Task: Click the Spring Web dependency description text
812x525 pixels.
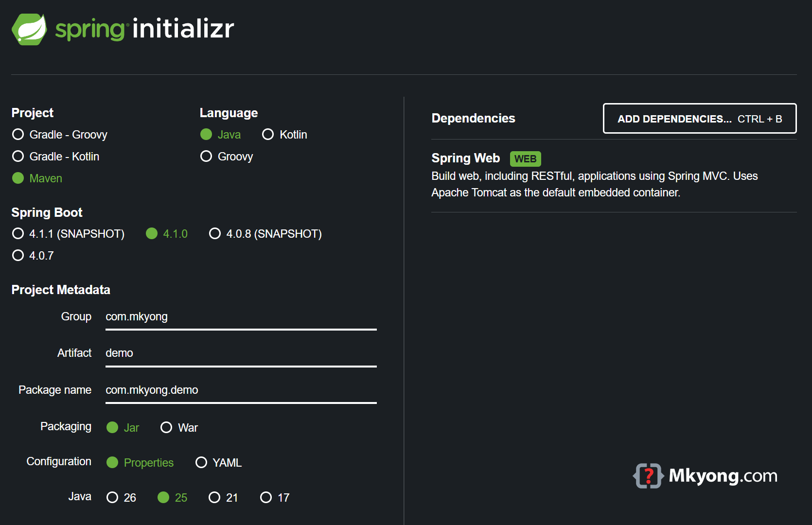Action: (595, 184)
